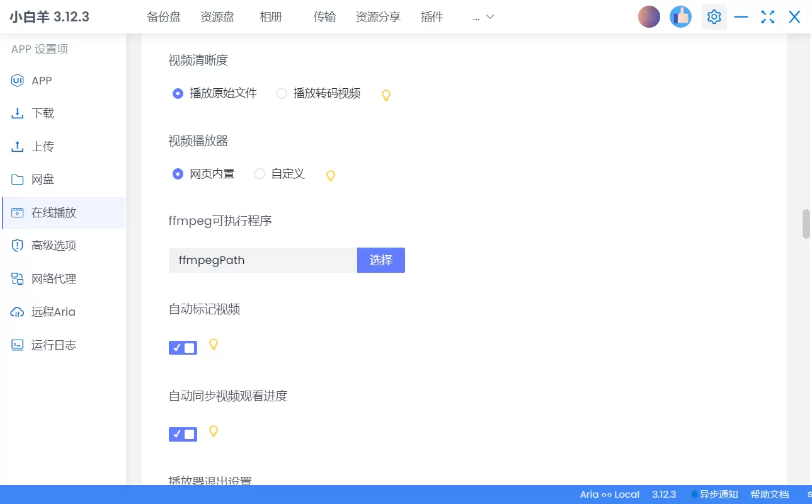
Task: Click the user avatar at top right
Action: [648, 16]
